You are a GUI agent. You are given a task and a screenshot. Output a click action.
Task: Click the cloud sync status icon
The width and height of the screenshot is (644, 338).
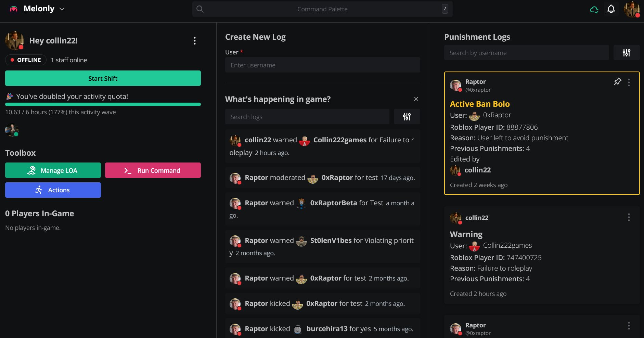pyautogui.click(x=594, y=10)
